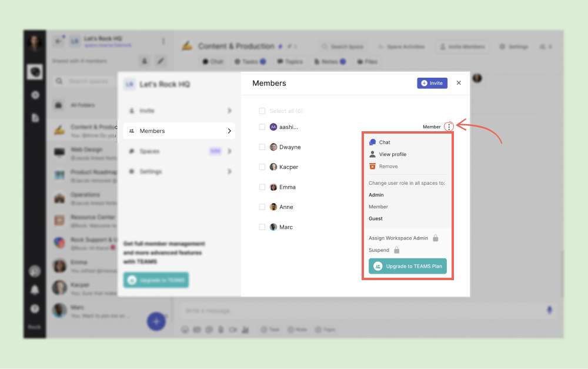This screenshot has height=369, width=588.
Task: Click the Search spaces input field
Action: (x=89, y=81)
